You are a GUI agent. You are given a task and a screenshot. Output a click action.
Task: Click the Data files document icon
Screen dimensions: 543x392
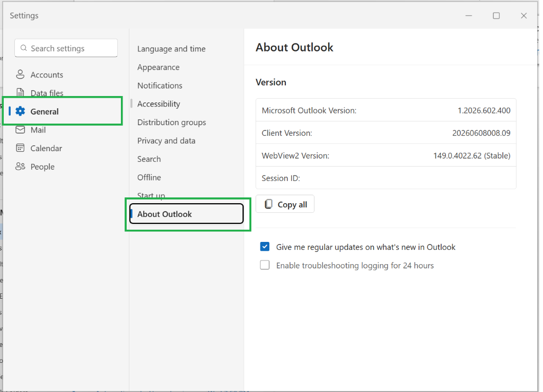coord(20,92)
